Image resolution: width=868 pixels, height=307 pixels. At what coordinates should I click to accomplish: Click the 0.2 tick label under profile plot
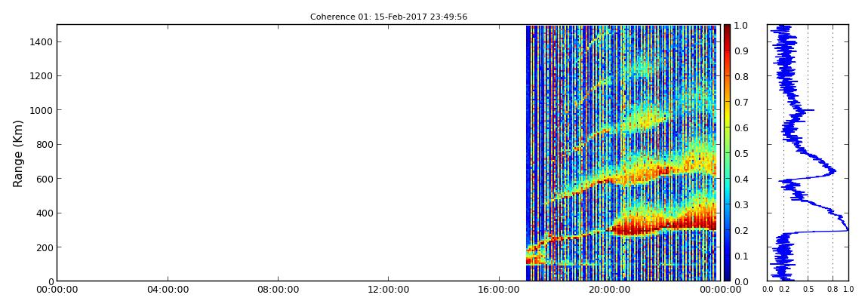(x=784, y=290)
